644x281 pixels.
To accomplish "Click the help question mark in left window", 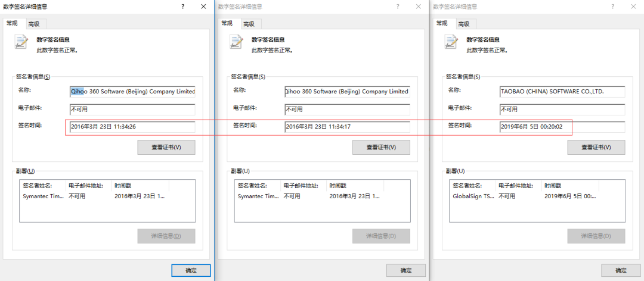I will (183, 7).
